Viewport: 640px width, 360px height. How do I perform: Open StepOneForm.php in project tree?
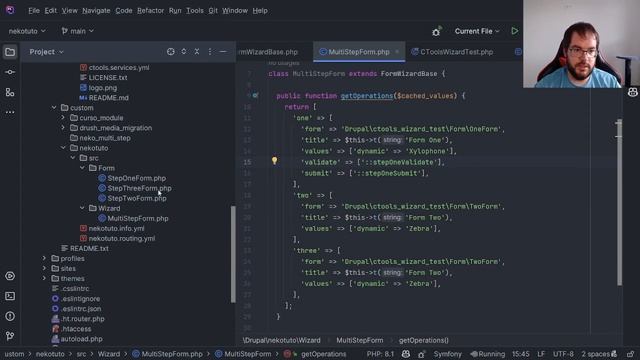136,178
